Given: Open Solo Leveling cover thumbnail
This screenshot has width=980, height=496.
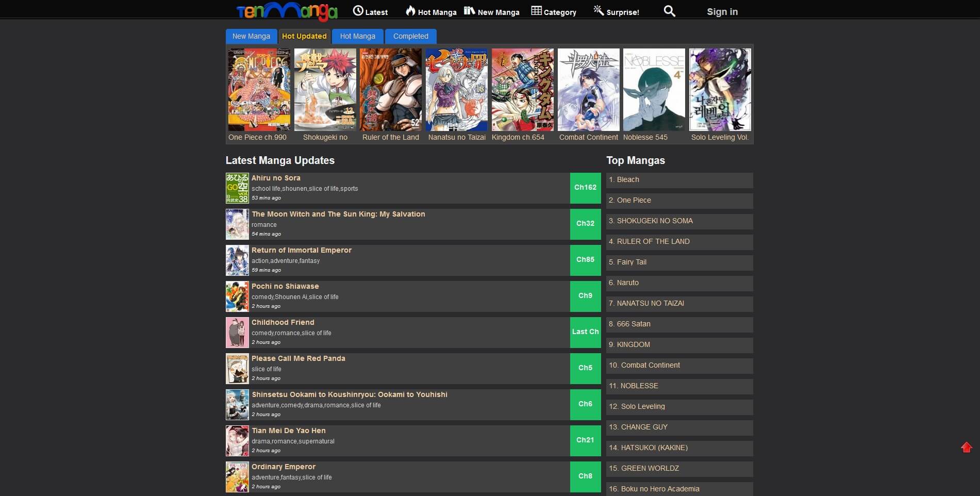Looking at the screenshot, I should tap(720, 90).
